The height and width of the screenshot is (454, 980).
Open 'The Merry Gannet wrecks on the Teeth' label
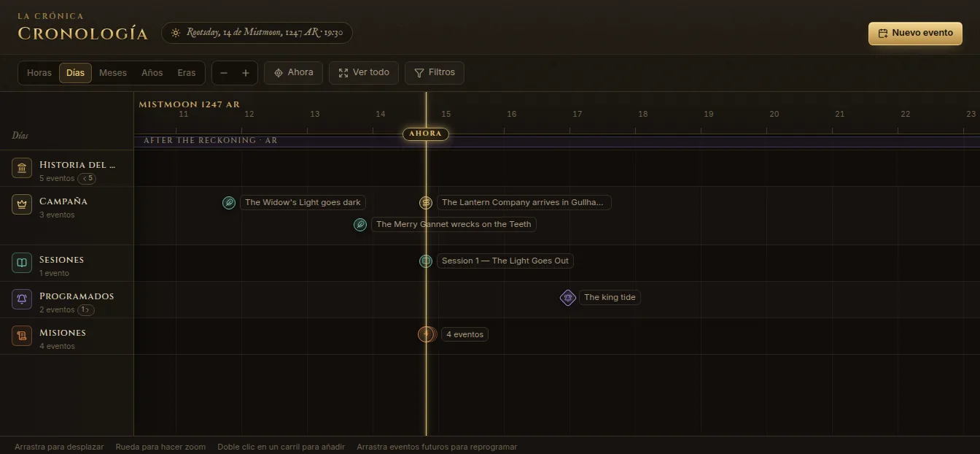(x=454, y=225)
